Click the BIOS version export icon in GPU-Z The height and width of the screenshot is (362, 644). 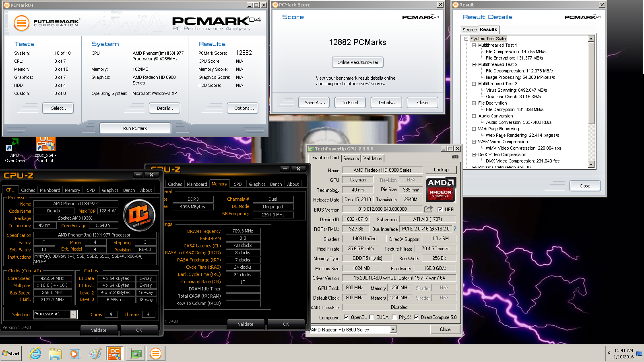428,209
